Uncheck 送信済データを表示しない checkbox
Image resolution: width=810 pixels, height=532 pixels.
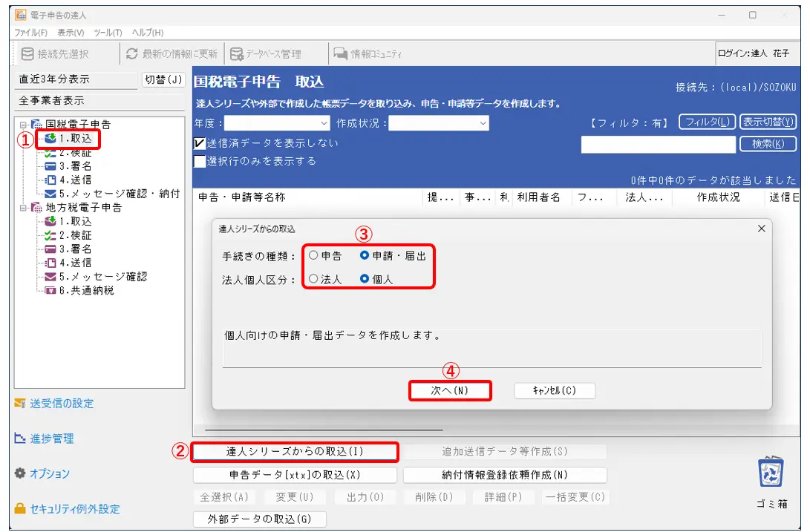[199, 143]
